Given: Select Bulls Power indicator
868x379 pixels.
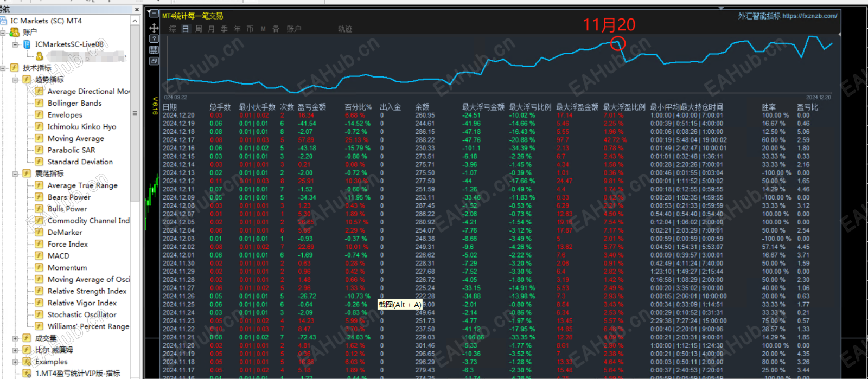Looking at the screenshot, I should tap(67, 209).
